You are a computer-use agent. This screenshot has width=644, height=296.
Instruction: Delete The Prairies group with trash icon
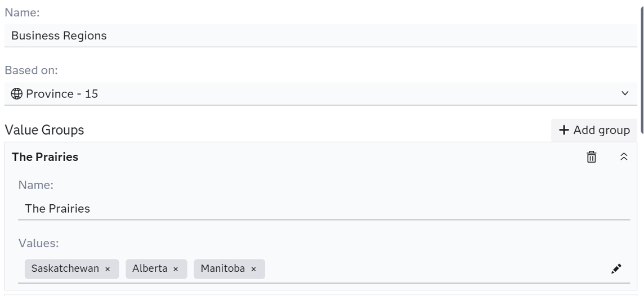click(591, 157)
